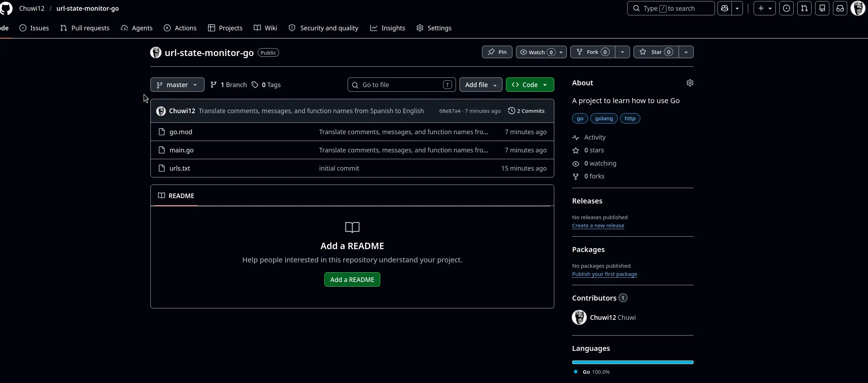Click the Go language bar in Languages

(633, 362)
